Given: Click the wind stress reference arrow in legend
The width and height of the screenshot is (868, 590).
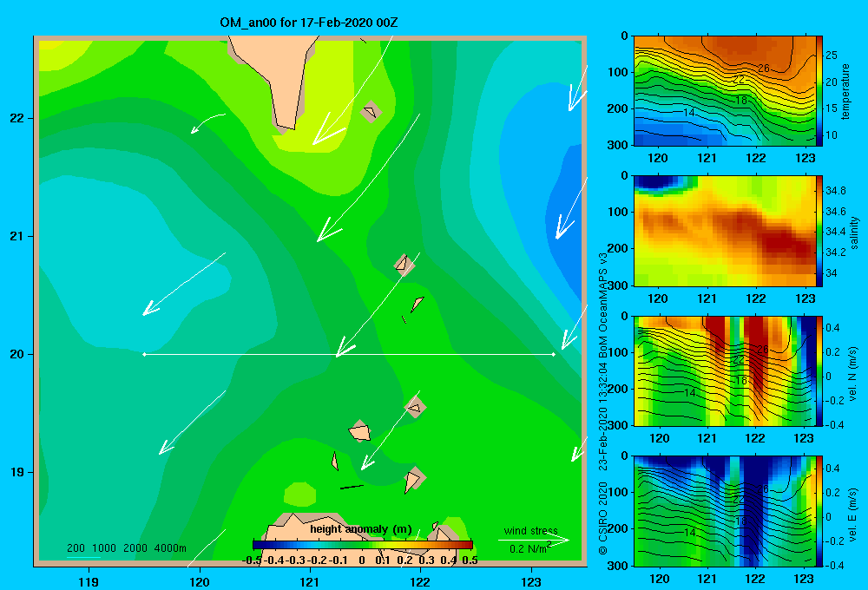Looking at the screenshot, I should pos(533,540).
